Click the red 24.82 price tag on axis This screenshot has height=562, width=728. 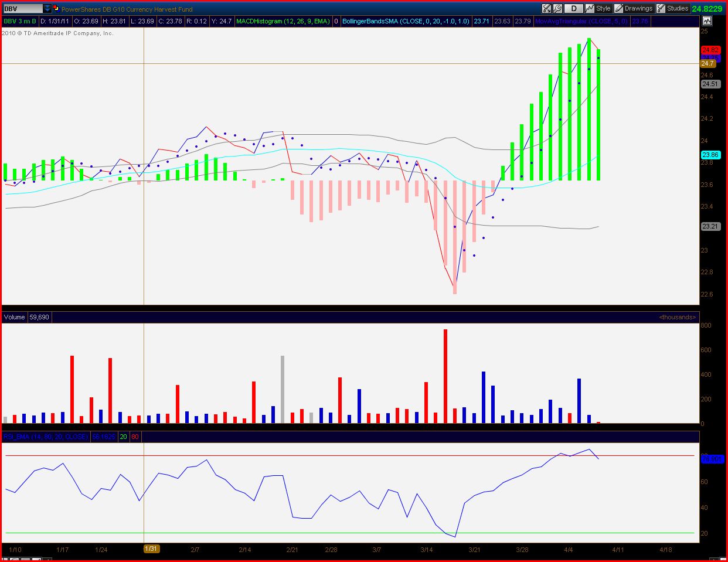click(710, 50)
